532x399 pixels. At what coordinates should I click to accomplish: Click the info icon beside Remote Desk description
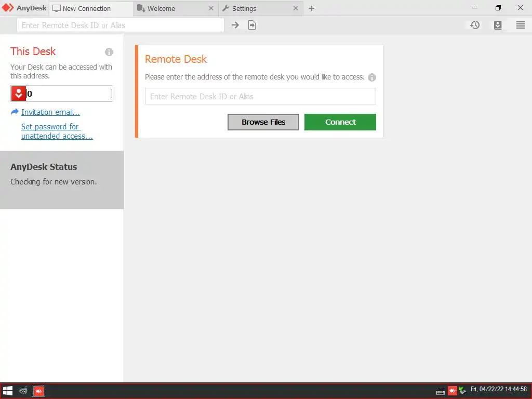[372, 77]
